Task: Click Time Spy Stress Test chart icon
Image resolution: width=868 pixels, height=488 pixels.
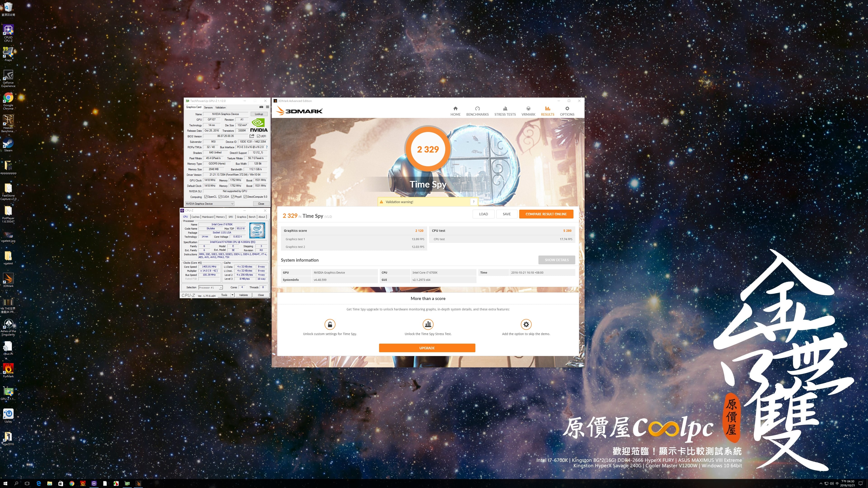Action: click(x=428, y=324)
